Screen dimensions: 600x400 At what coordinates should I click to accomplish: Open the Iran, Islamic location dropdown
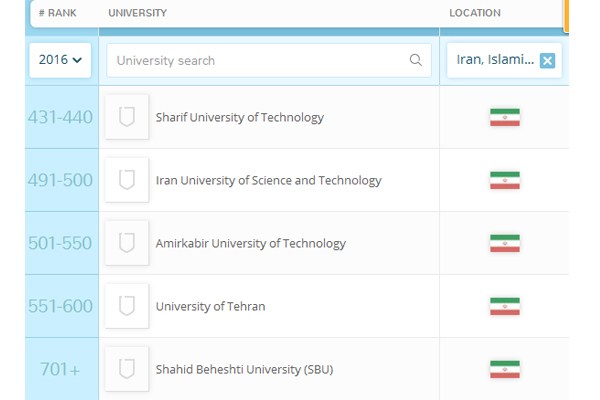tap(495, 60)
